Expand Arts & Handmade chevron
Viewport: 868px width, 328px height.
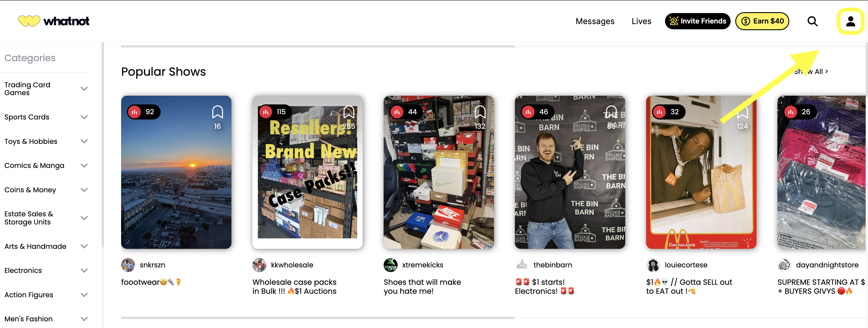[84, 246]
